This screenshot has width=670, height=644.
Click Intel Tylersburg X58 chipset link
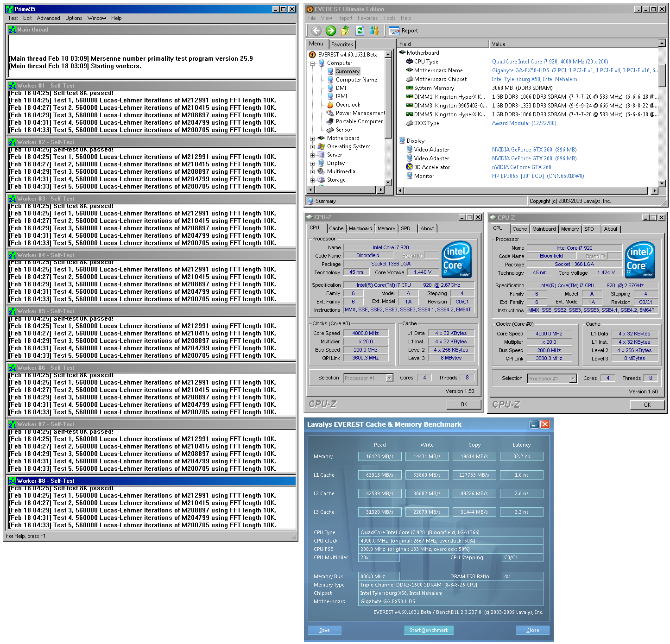[534, 79]
